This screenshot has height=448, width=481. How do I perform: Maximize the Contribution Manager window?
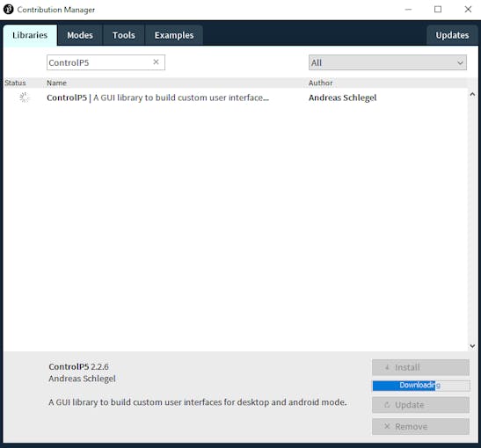click(438, 10)
